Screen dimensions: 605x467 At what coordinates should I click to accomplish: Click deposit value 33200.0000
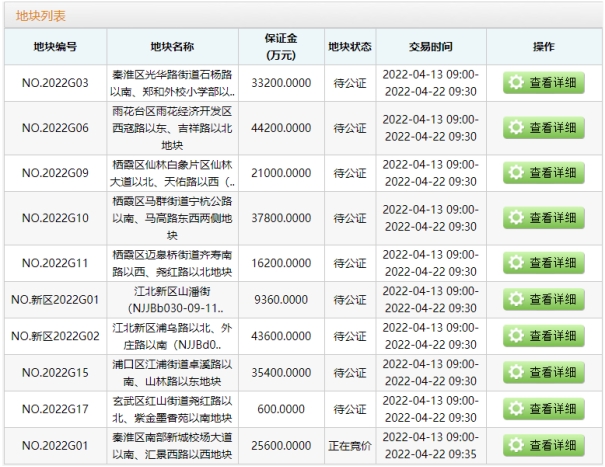tap(281, 83)
